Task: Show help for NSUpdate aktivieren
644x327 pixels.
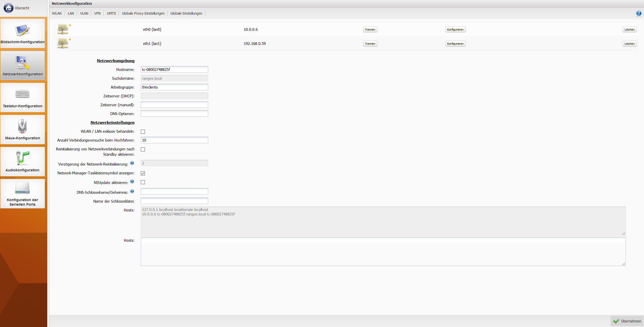Action: pos(132,182)
